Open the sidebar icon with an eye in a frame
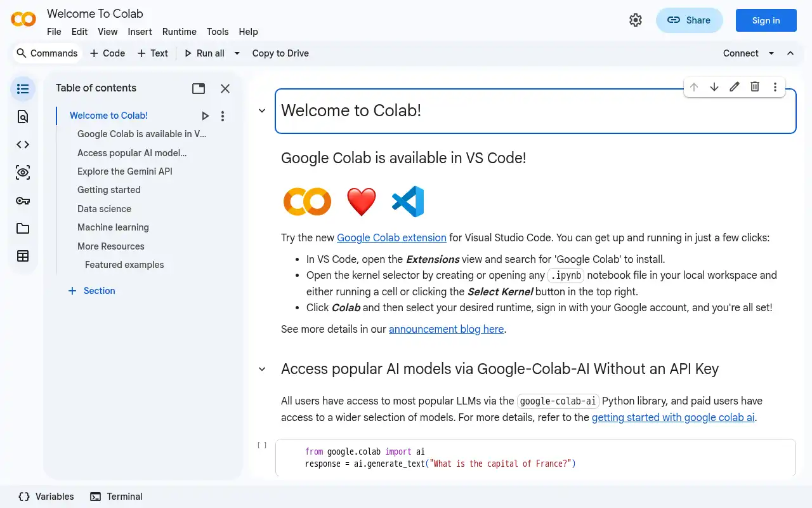 point(23,172)
